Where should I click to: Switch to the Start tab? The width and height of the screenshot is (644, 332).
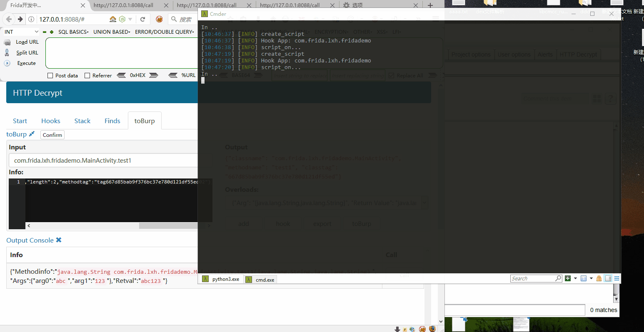(x=20, y=121)
